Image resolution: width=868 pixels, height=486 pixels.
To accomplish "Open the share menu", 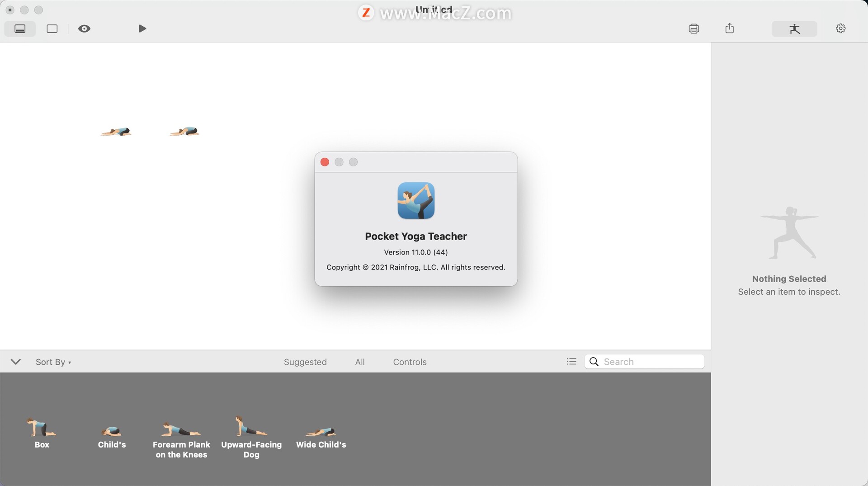I will (x=730, y=28).
